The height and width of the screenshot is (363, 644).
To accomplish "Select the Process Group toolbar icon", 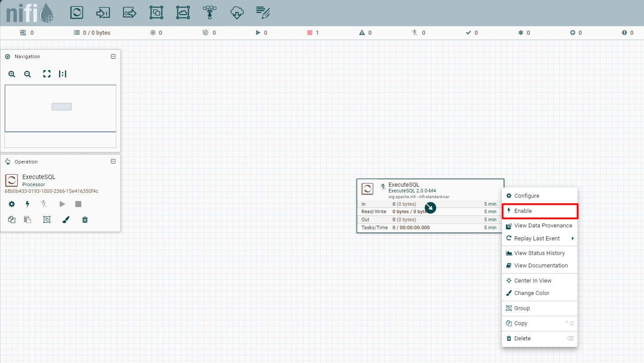I will pos(156,13).
